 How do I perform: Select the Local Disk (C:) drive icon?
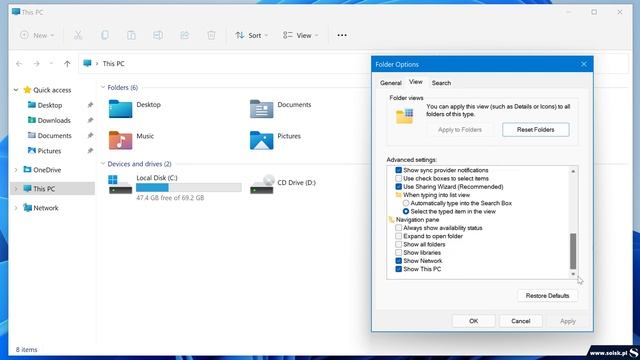click(x=120, y=184)
